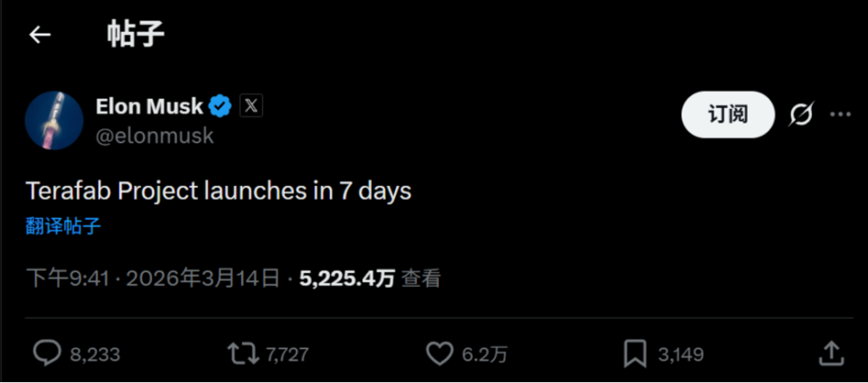Bookmark the post with the bookmark icon
Viewport: 868px width, 383px height.
pyautogui.click(x=635, y=353)
